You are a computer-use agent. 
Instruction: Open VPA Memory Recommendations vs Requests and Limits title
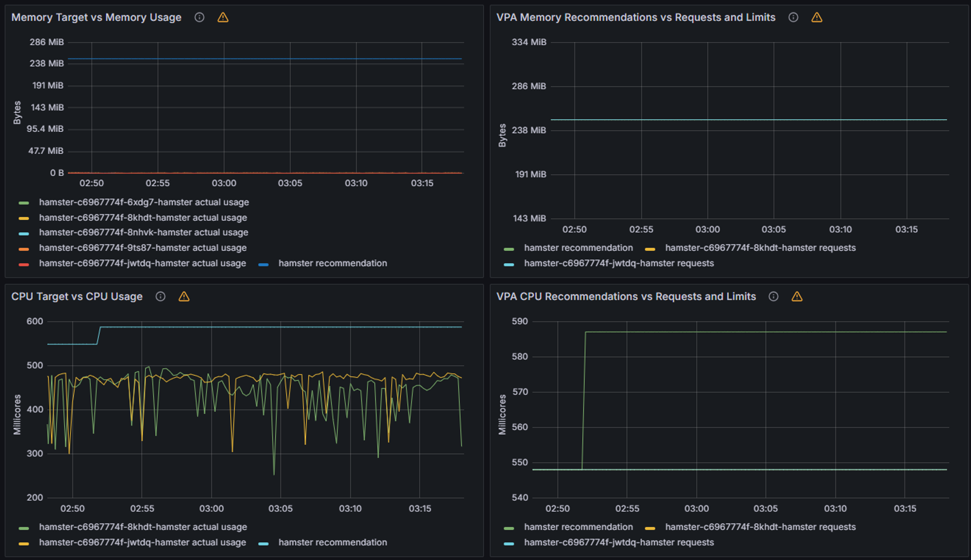coord(636,17)
